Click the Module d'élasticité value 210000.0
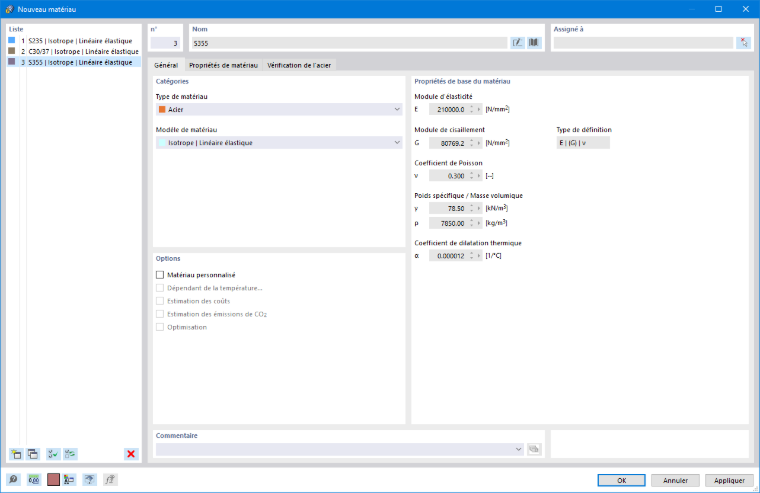760x493 pixels. (448, 110)
